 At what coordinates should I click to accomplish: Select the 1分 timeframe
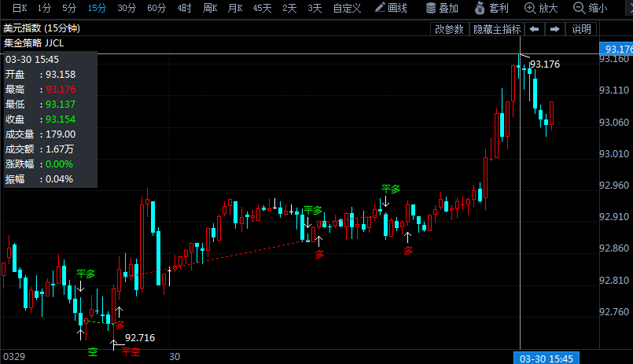pos(44,8)
